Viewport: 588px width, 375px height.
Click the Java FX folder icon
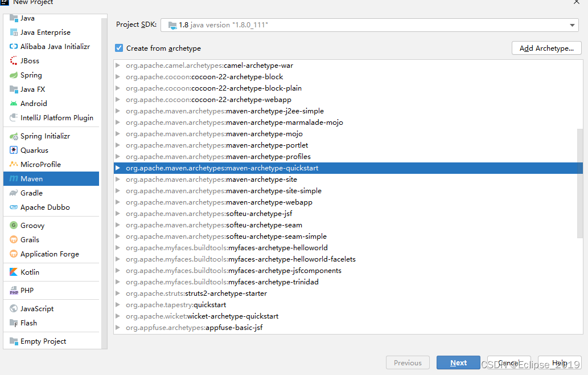coord(14,89)
